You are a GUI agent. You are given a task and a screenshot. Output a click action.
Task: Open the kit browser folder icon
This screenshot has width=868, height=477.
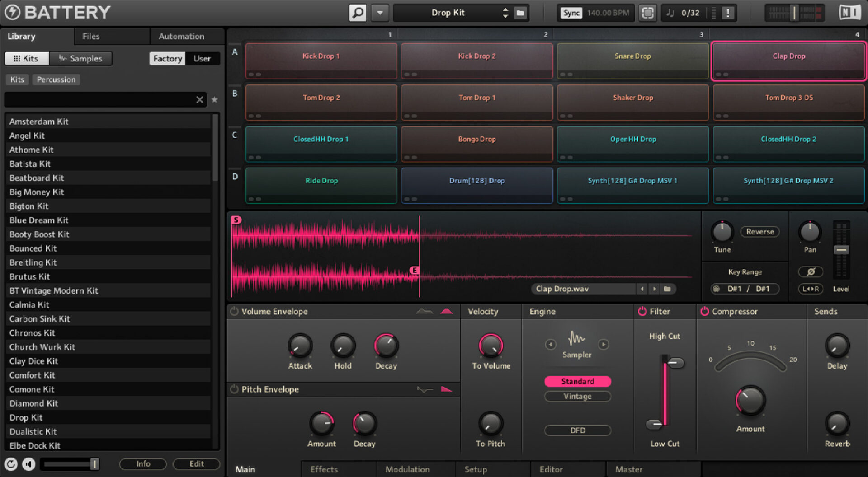(x=520, y=13)
